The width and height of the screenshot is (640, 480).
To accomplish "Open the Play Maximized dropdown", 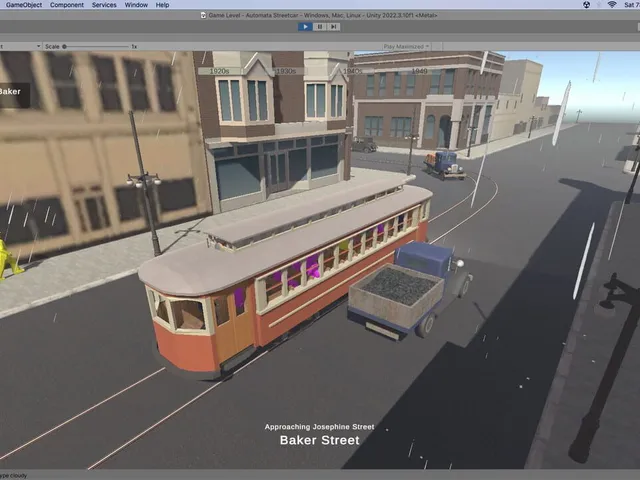I will click(x=406, y=47).
